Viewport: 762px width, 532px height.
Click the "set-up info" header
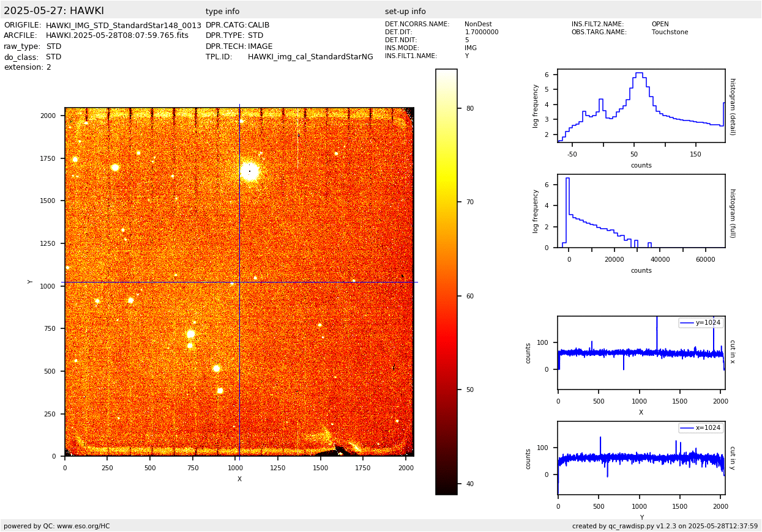405,12
